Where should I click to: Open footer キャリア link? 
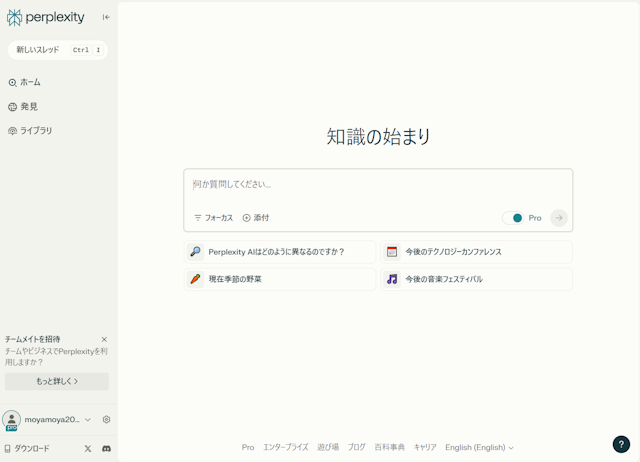(425, 447)
